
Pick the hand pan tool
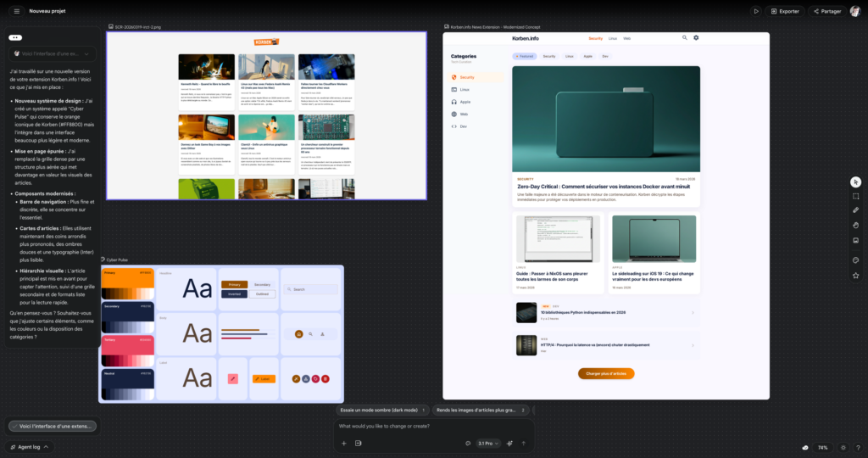855,225
